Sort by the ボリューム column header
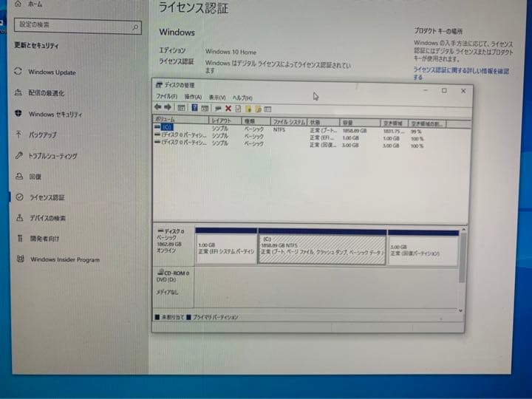Viewport: 532px width, 399px height. click(181, 120)
